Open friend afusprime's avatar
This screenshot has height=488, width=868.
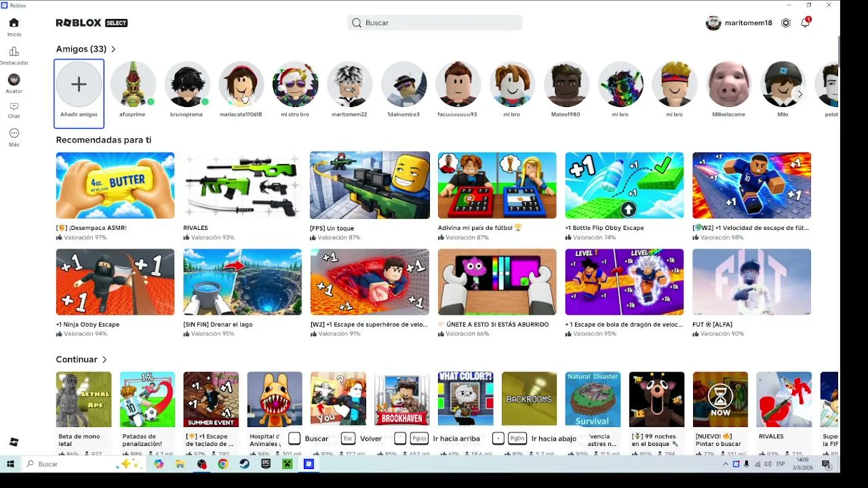(133, 84)
